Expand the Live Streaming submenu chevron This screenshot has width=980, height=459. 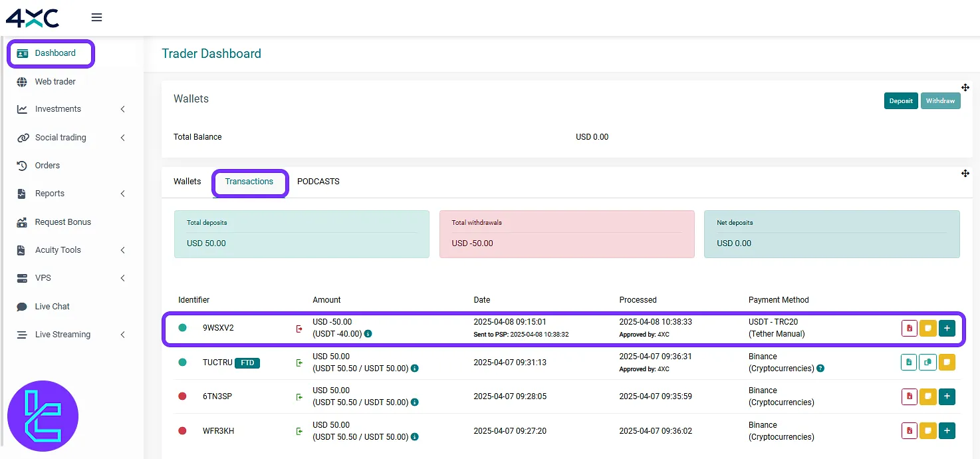tap(123, 335)
